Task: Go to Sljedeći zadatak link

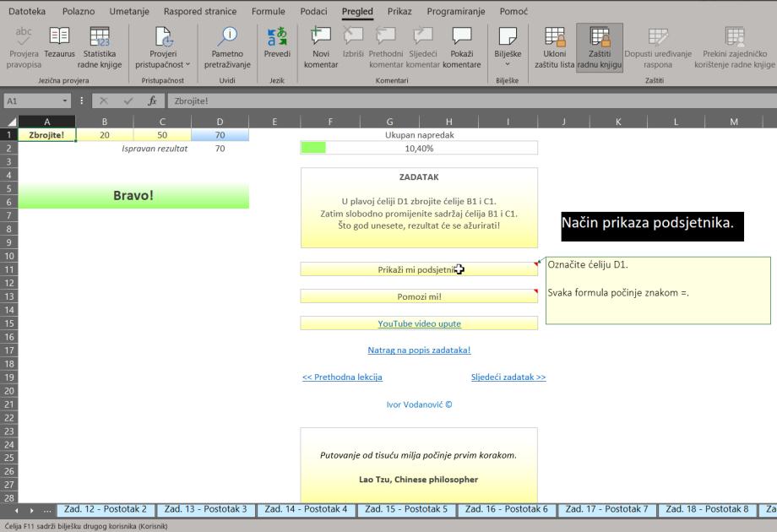Action: click(x=508, y=377)
